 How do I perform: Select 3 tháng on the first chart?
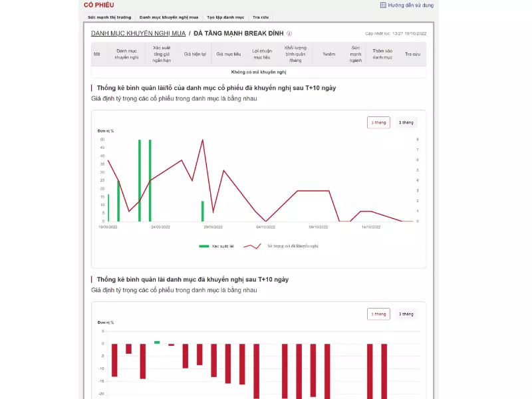[406, 122]
